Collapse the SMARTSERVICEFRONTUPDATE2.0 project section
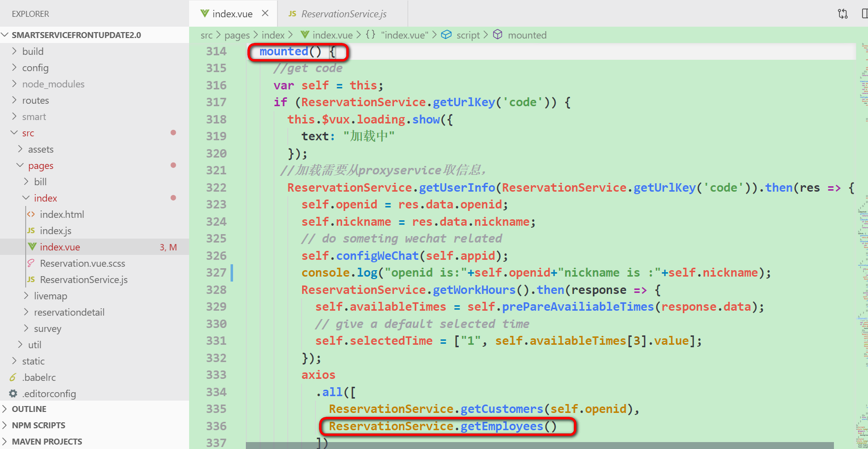The width and height of the screenshot is (868, 449). [x=94, y=35]
